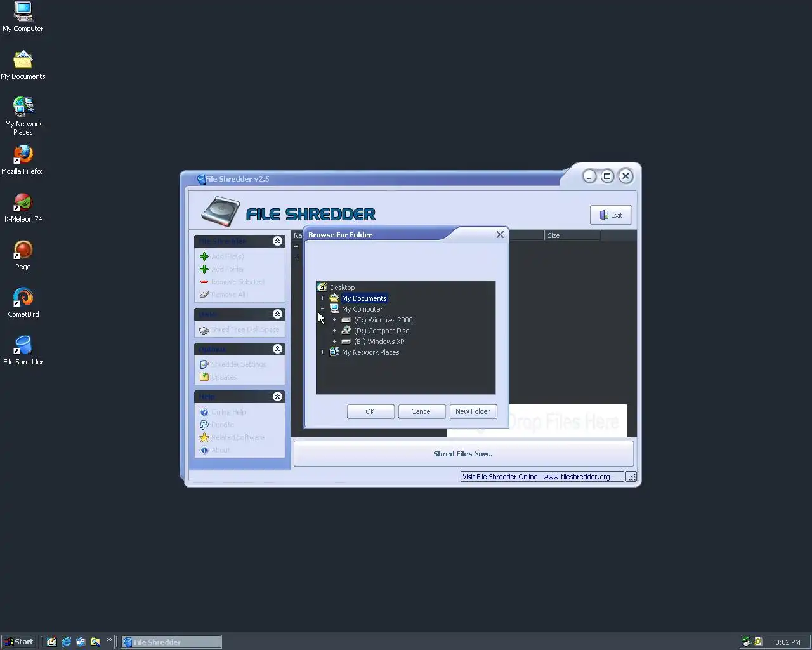Click the Shredder Settings icon
This screenshot has width=812, height=650.
[204, 364]
